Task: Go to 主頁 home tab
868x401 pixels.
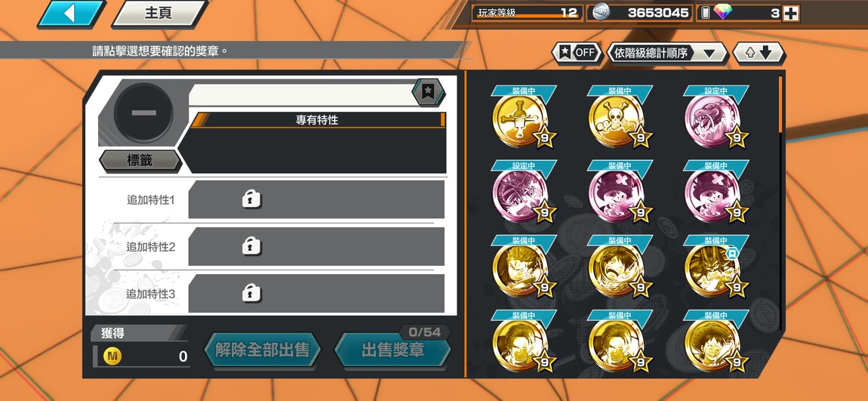Action: tap(159, 14)
